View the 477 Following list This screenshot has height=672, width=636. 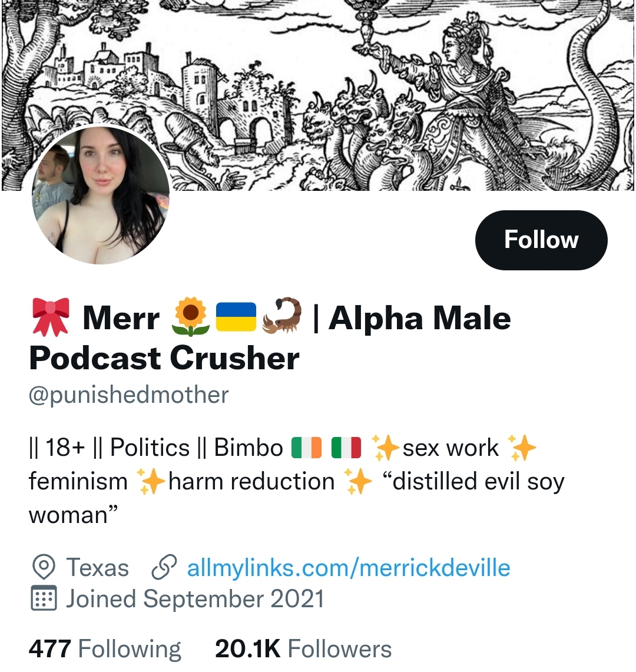(x=105, y=649)
